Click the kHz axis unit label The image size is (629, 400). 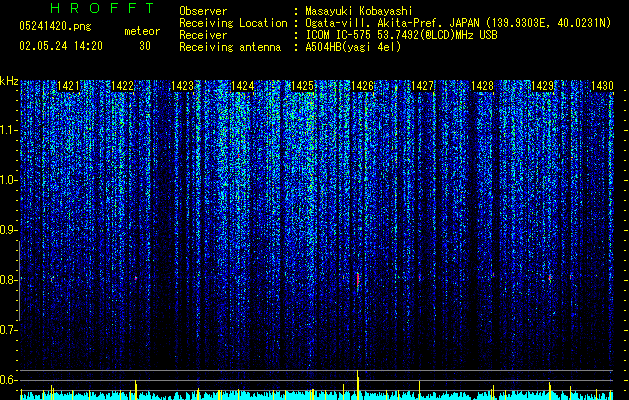(x=9, y=81)
